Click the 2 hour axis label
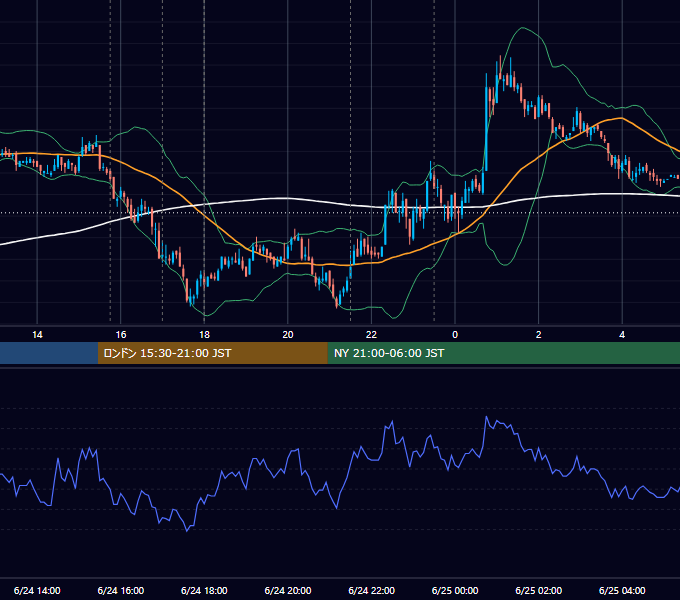 pos(539,335)
